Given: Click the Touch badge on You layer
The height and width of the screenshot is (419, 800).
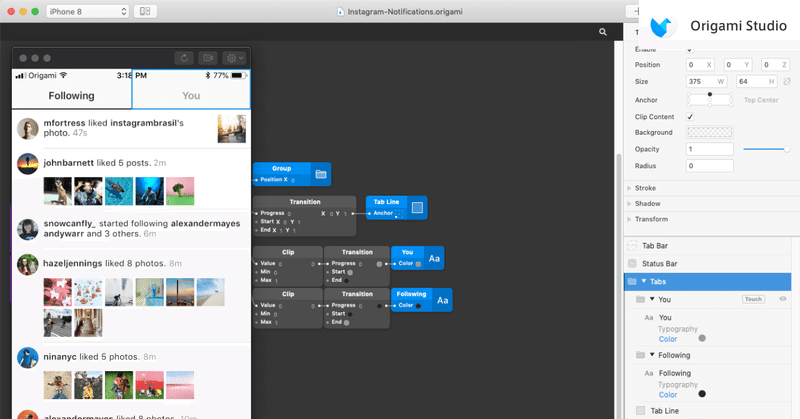Looking at the screenshot, I should (753, 299).
